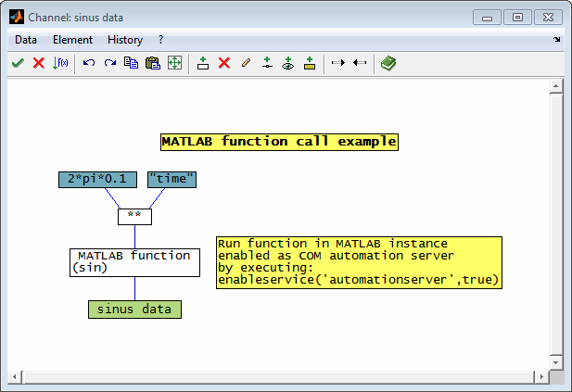Click the horizontal scrollbar track
The image size is (572, 392).
278,376
